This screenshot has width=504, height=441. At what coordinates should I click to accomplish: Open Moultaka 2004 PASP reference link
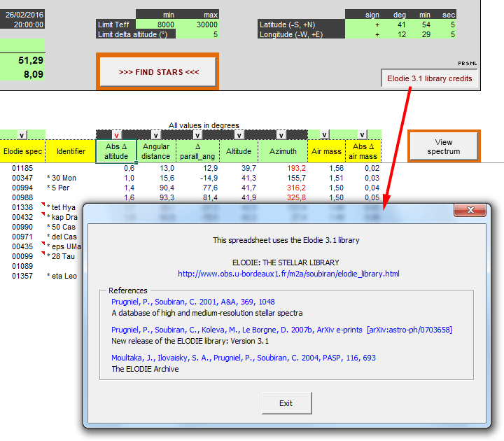click(244, 358)
